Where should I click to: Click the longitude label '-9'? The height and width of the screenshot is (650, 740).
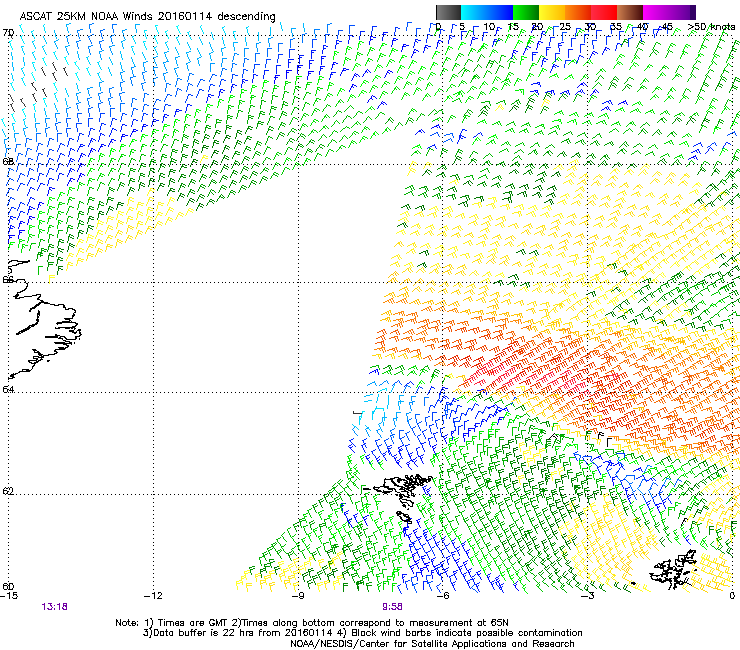click(298, 596)
